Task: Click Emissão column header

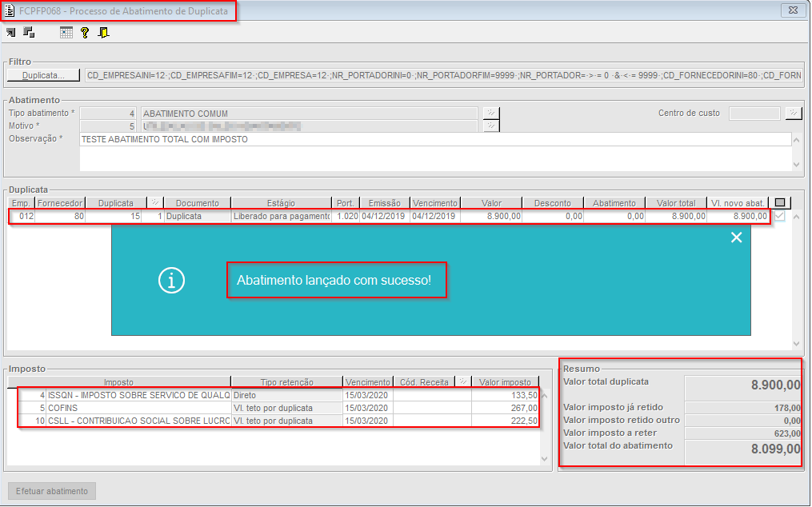Action: click(385, 203)
